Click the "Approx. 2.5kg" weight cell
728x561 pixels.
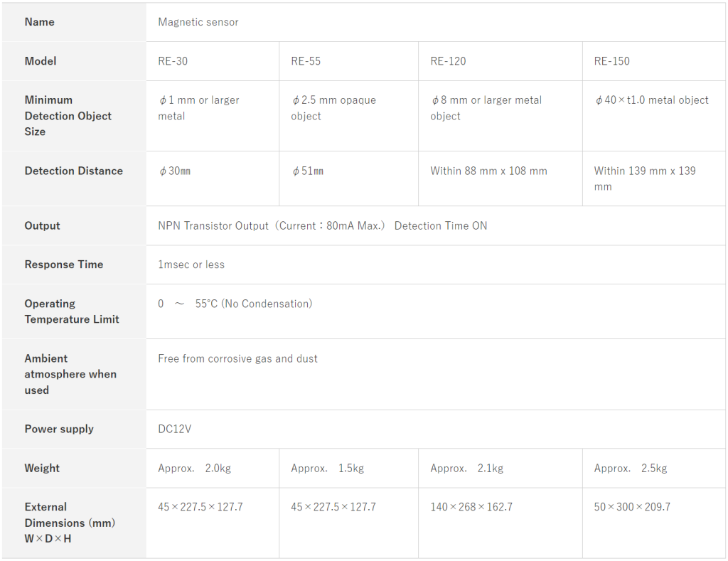631,468
